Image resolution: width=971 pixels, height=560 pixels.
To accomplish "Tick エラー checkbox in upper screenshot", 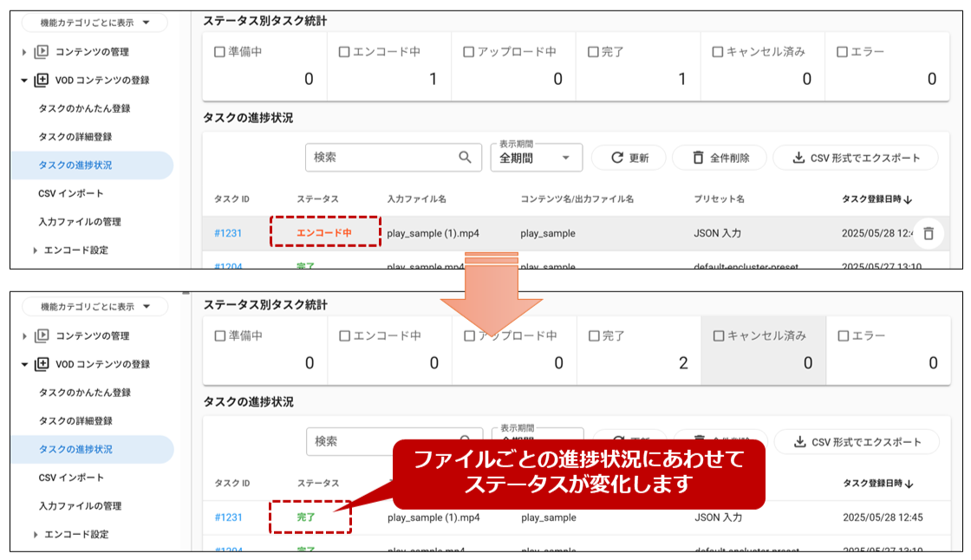I will [x=842, y=52].
